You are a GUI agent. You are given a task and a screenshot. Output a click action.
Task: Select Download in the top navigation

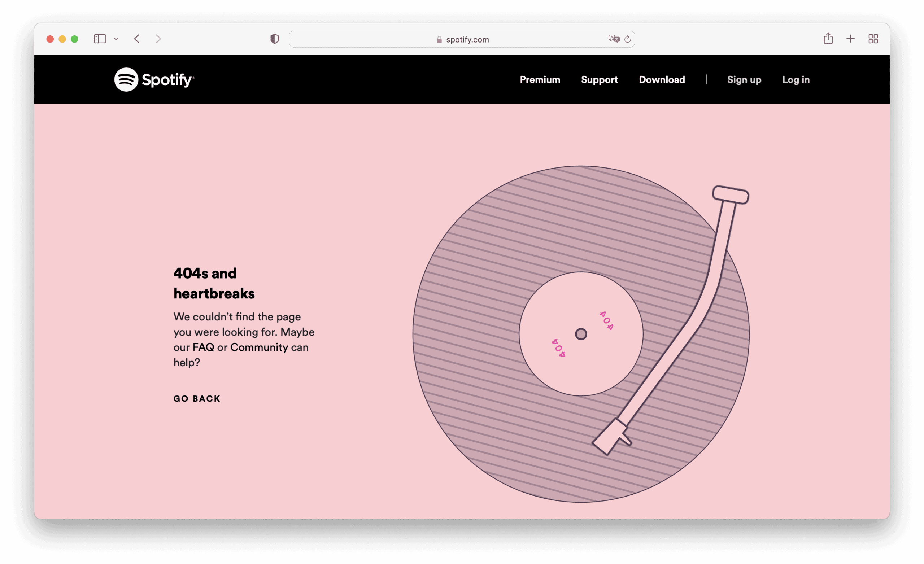tap(662, 80)
